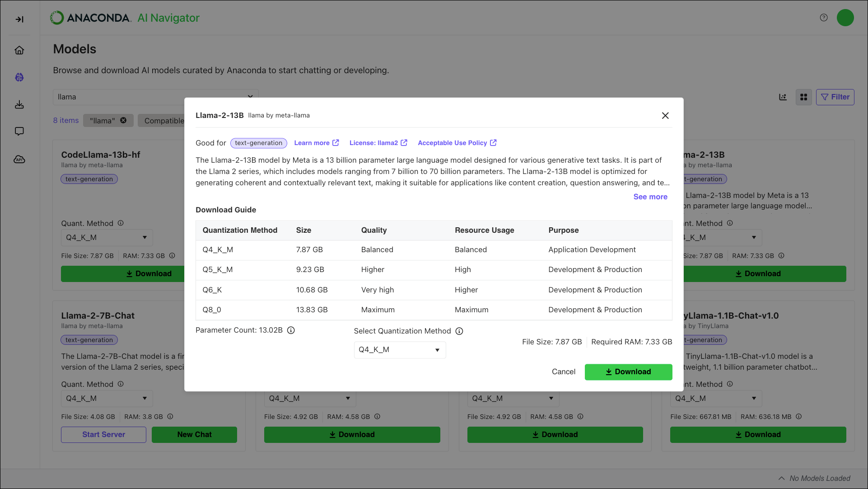Switch to grid view icon
Screen dimensions: 868x489
(803, 97)
